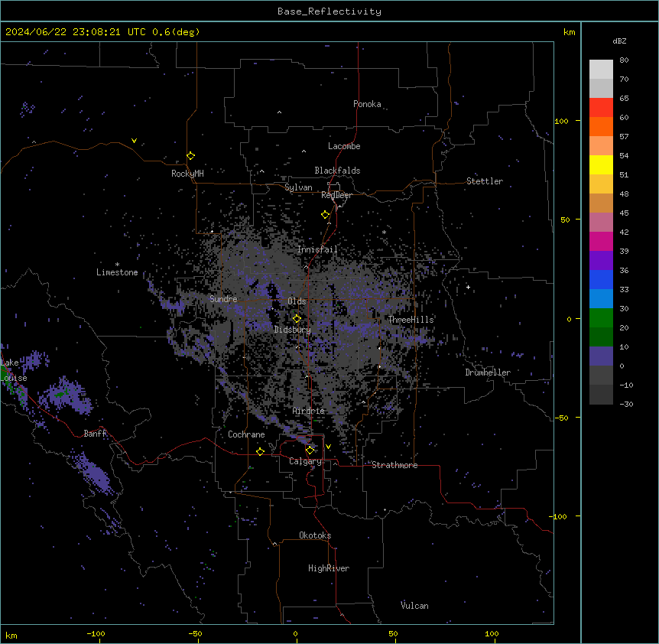Screen dimensions: 659x644
Task: Click the Base_Reflectivity title
Action: coord(329,11)
